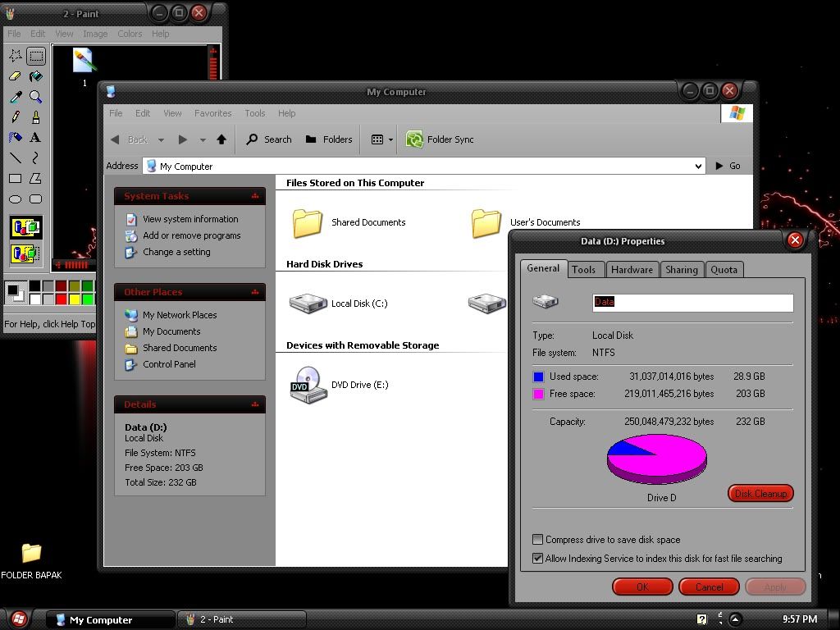Choose the Rounded Rectangle tool in Paint
This screenshot has height=630, width=840.
(36, 199)
